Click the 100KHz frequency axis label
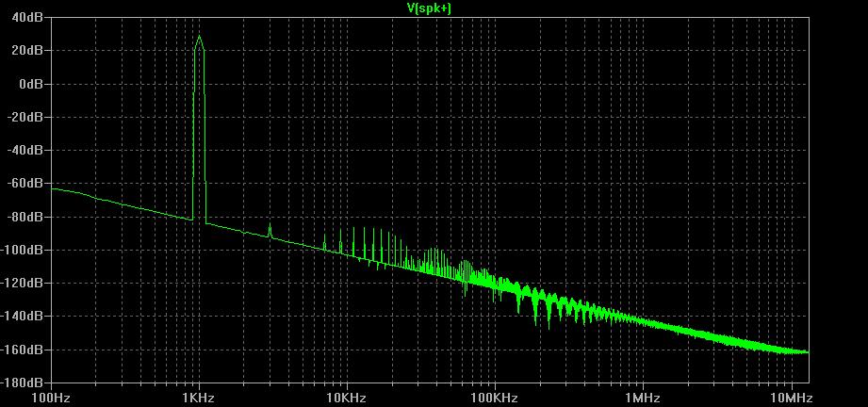This screenshot has width=868, height=407. point(495,399)
